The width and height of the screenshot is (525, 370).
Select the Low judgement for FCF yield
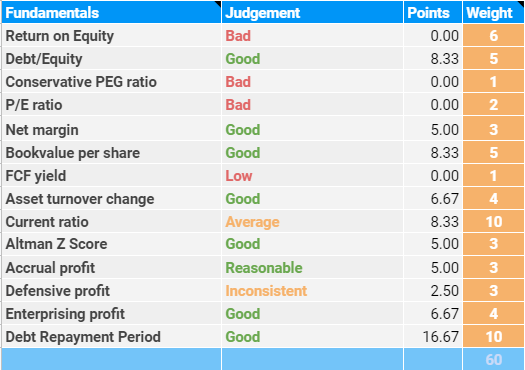238,176
